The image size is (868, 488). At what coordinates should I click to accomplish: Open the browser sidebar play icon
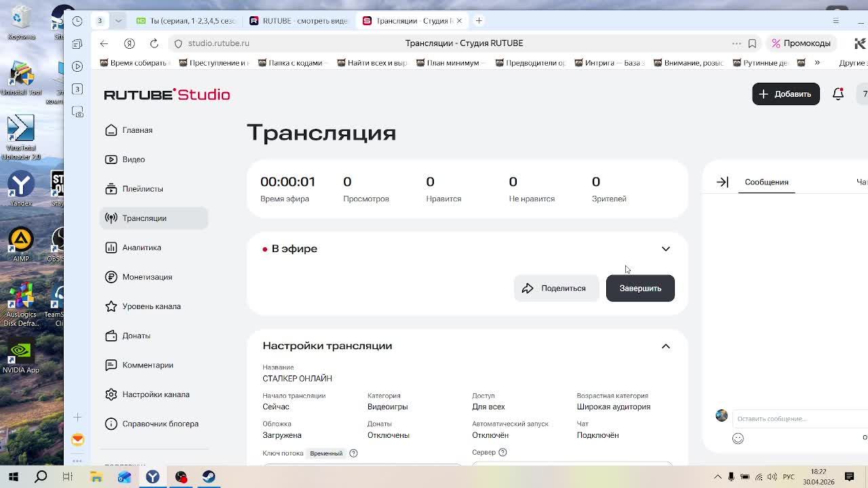[77, 66]
